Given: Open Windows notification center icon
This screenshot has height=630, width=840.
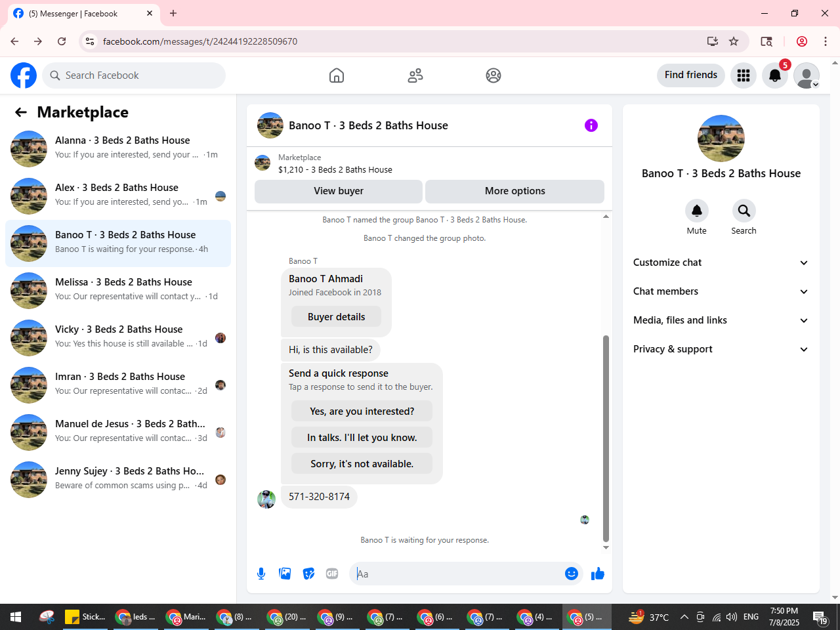Looking at the screenshot, I should point(820,617).
